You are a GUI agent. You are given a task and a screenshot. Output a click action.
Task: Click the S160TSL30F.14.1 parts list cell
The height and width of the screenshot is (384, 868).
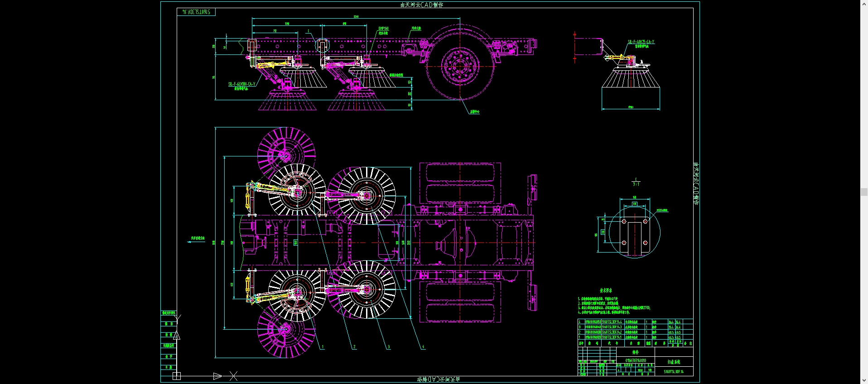(612, 337)
